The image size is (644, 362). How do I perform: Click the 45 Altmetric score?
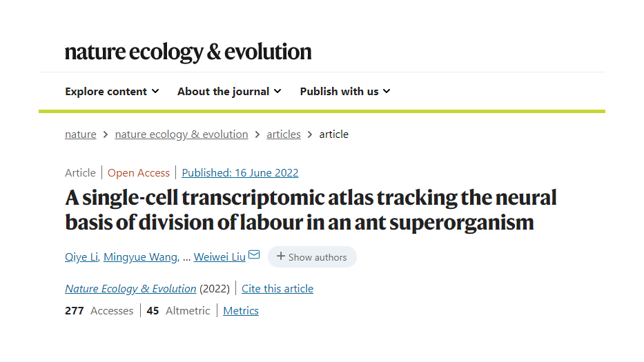(x=178, y=311)
